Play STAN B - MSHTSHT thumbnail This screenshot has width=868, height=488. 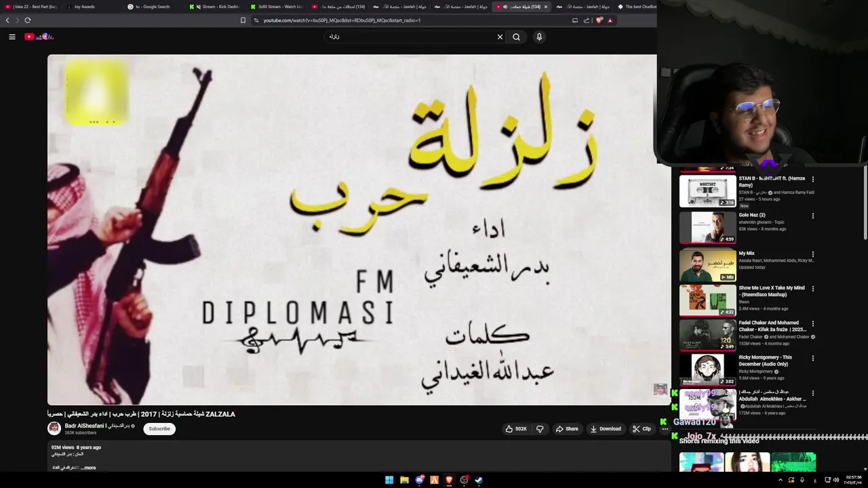pos(707,192)
